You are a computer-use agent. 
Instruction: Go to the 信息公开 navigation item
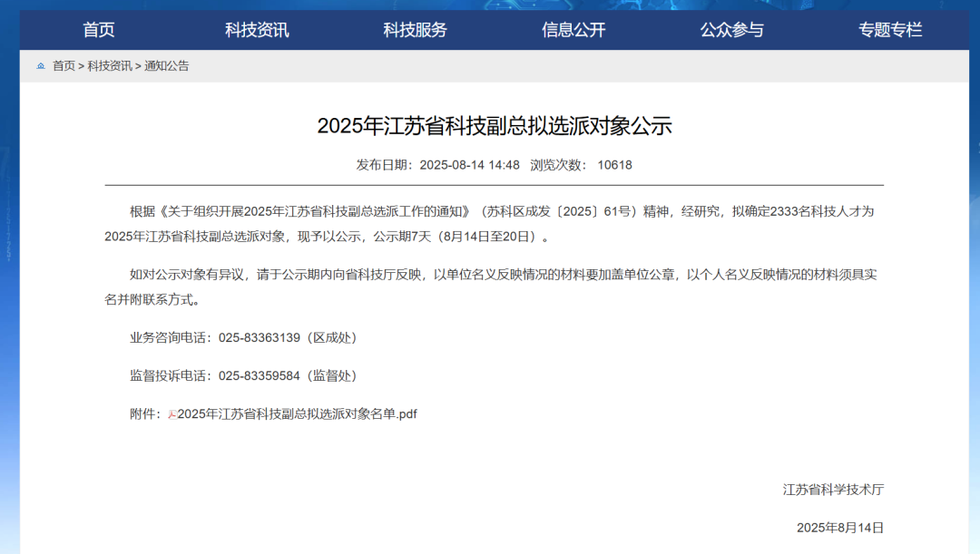(x=573, y=30)
